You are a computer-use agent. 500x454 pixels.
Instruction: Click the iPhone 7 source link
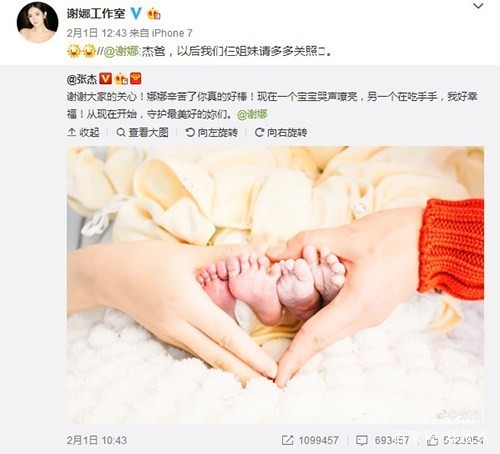click(172, 33)
